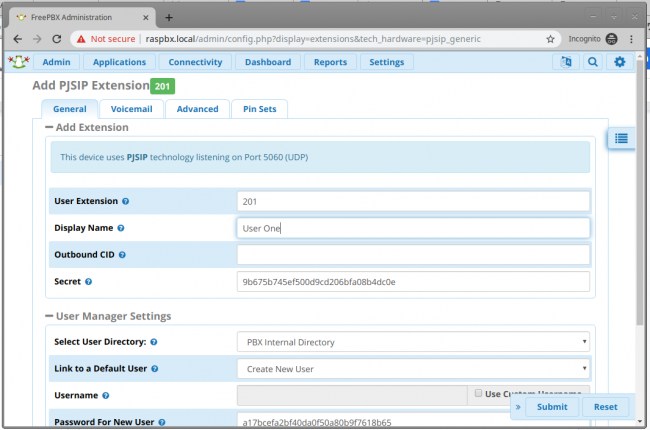Collapse the Add Extension section
The height and width of the screenshot is (430, 650).
[49, 127]
